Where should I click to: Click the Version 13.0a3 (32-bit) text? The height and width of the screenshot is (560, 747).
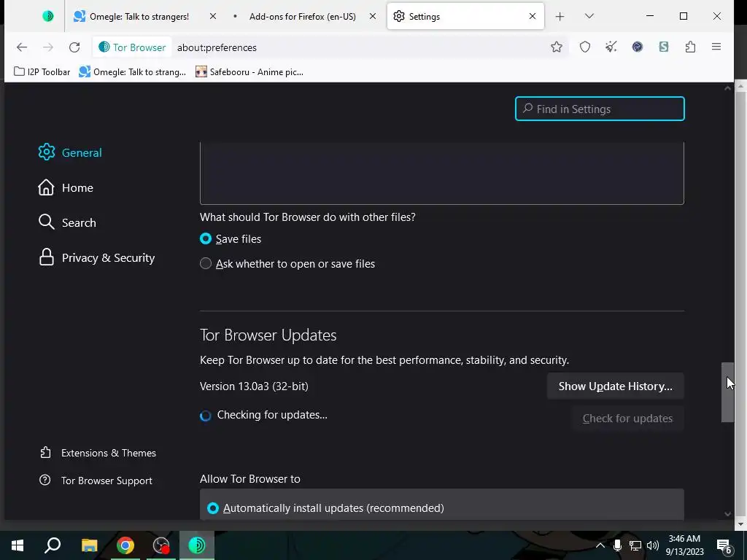254,386
